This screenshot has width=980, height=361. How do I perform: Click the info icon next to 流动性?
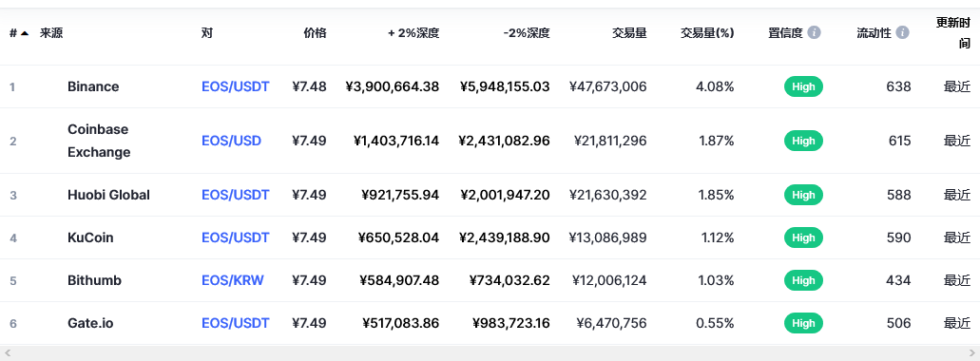point(902,32)
